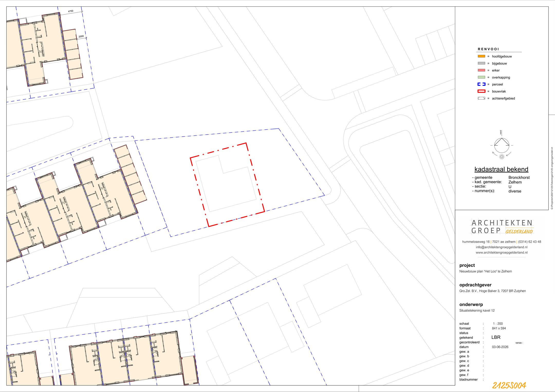Click the pink erker legend swatch
The width and height of the screenshot is (555, 392).
click(481, 70)
